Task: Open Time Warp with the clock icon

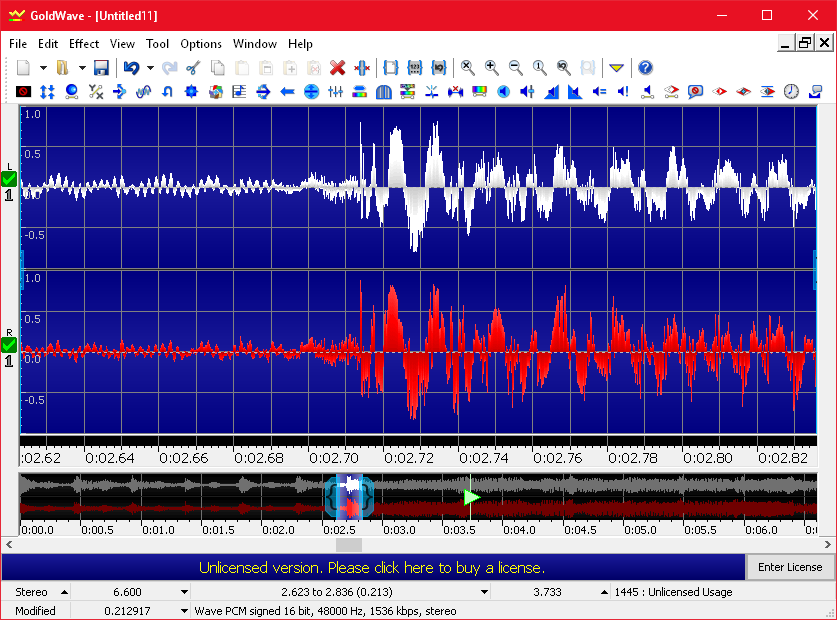Action: coord(791,92)
